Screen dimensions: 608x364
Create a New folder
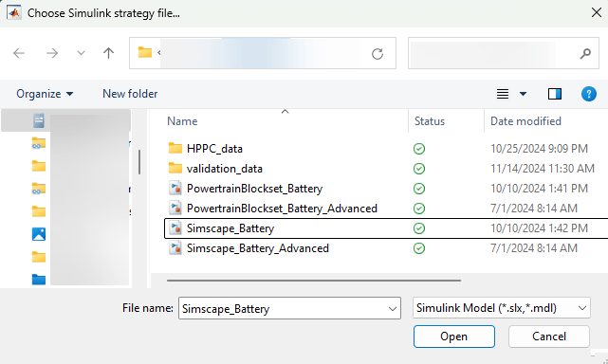pos(130,94)
